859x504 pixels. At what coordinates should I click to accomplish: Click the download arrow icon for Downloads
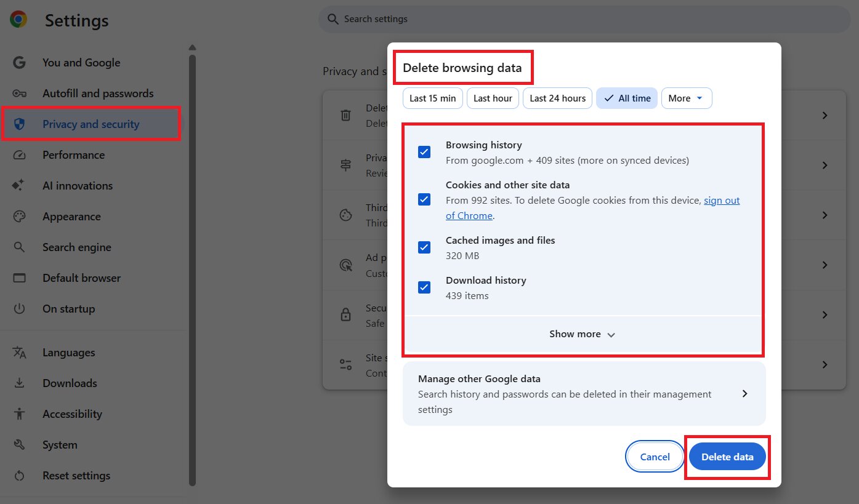click(19, 383)
